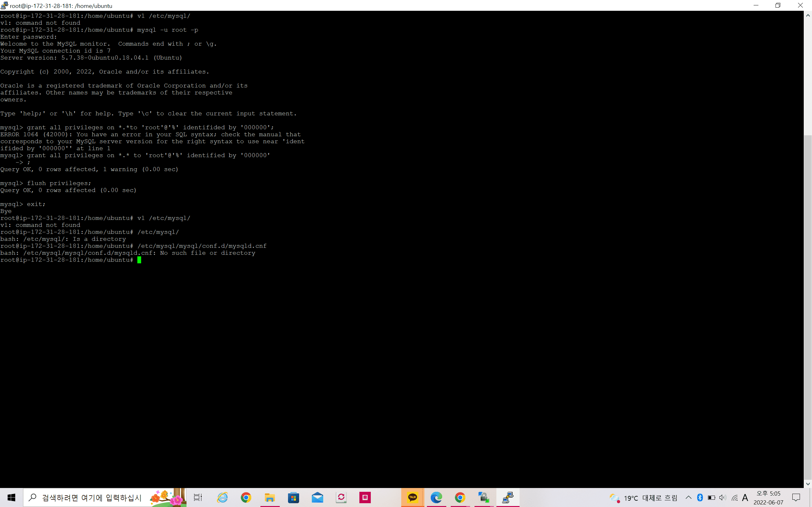Image resolution: width=812 pixels, height=507 pixels.
Task: Click the Windows Start button
Action: (11, 497)
